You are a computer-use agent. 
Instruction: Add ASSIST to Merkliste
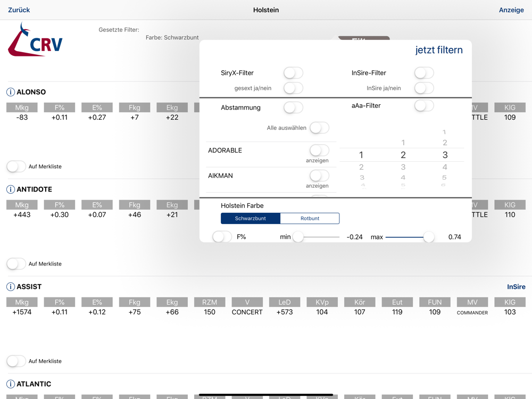(x=16, y=361)
